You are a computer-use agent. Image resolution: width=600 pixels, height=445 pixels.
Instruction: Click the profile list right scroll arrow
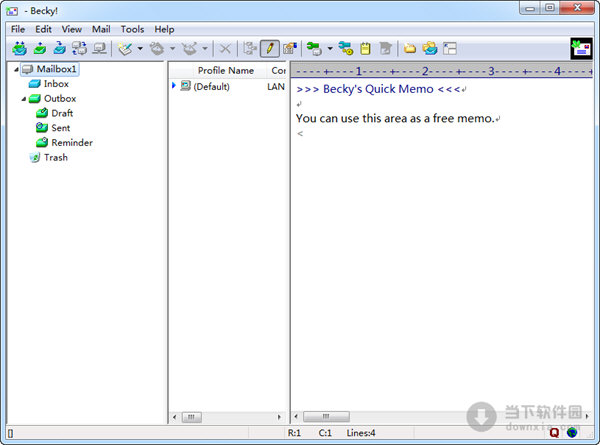[279, 417]
